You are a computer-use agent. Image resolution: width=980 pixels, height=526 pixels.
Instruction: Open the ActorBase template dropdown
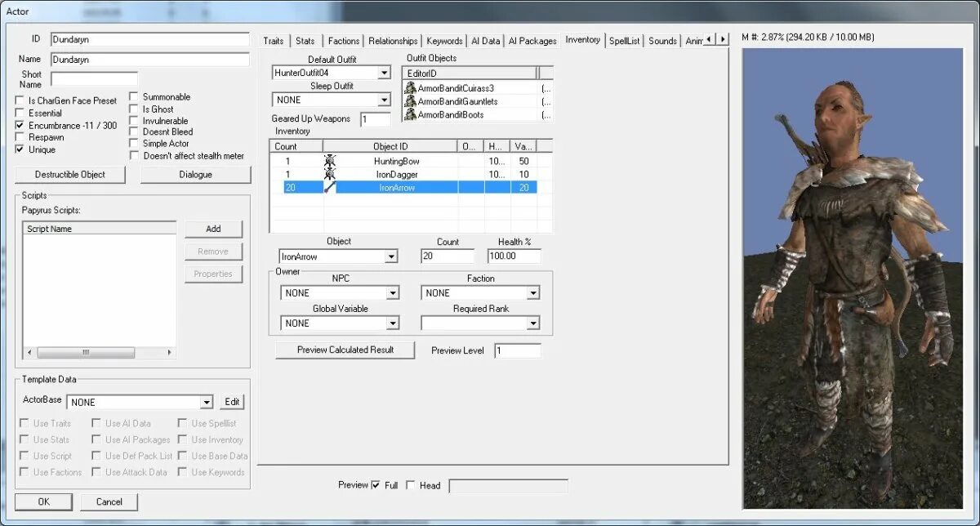coord(207,403)
